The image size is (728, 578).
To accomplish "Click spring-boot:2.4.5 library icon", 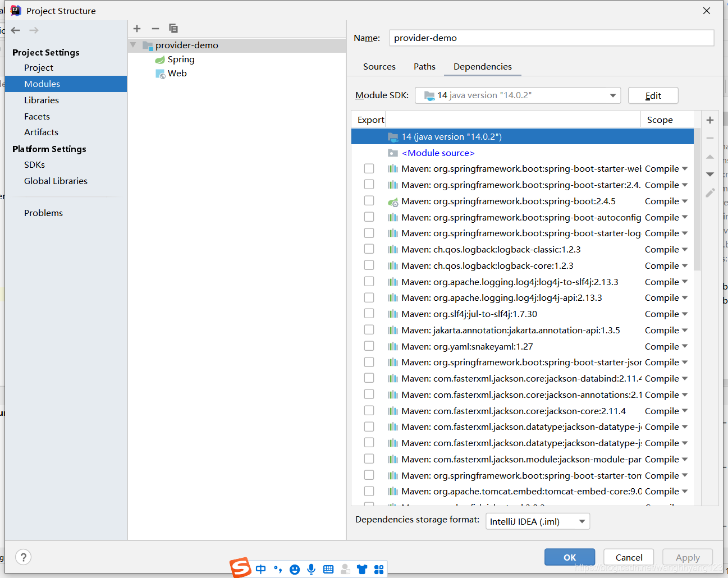I will coord(393,201).
